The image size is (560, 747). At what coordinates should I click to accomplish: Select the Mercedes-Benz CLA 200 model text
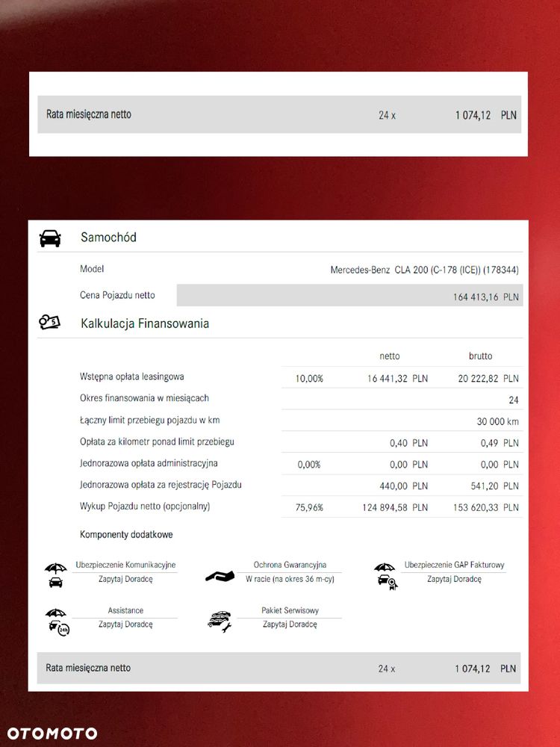pos(424,270)
